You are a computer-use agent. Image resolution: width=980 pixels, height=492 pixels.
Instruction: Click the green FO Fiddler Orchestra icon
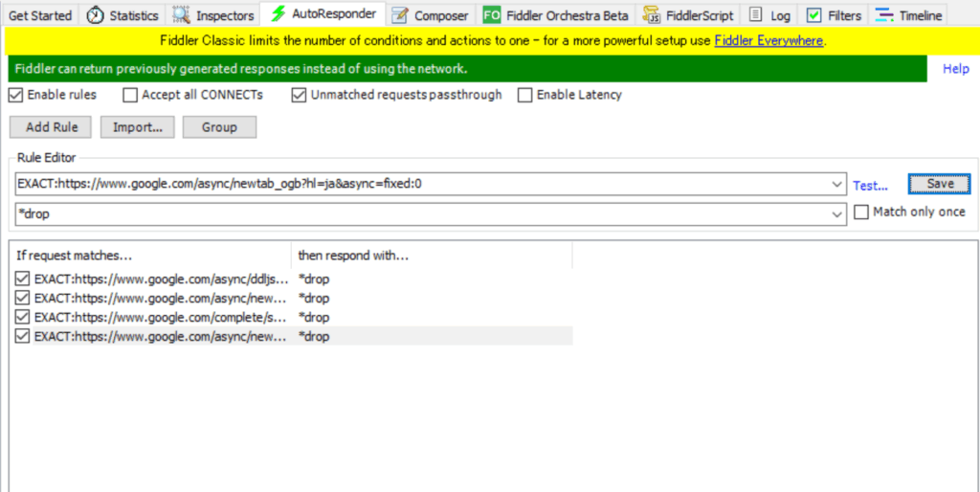pyautogui.click(x=492, y=15)
